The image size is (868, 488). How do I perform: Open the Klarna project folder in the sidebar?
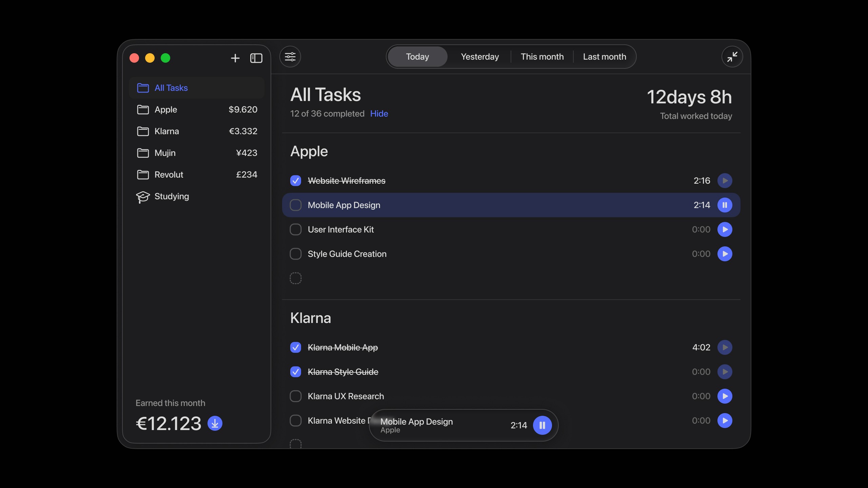pyautogui.click(x=166, y=131)
